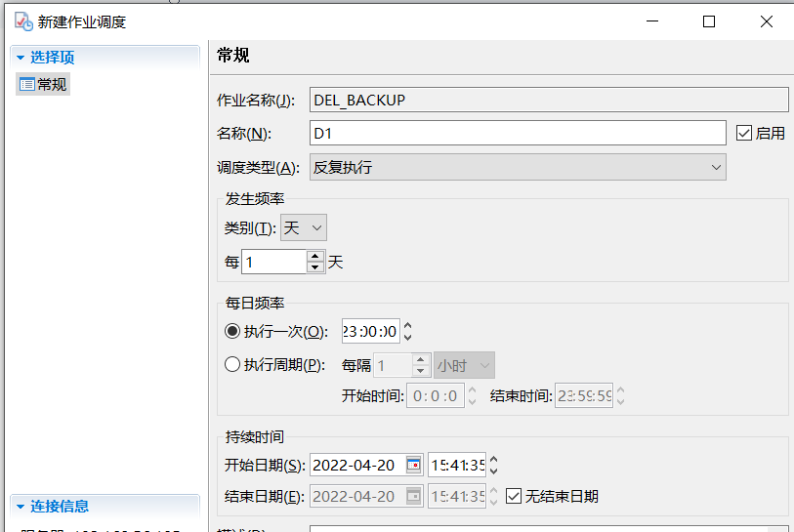The height and width of the screenshot is (532, 794).
Task: Toggle the 启用 checkbox
Action: point(743,133)
